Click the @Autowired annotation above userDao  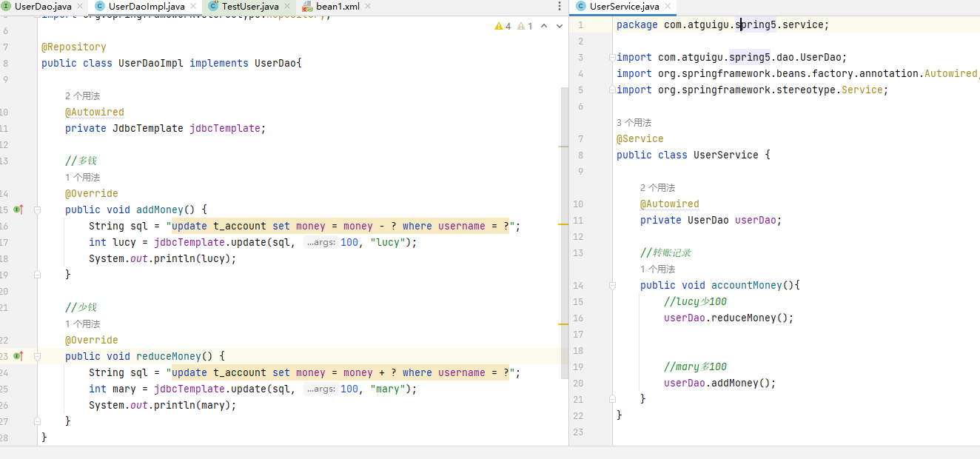point(670,204)
